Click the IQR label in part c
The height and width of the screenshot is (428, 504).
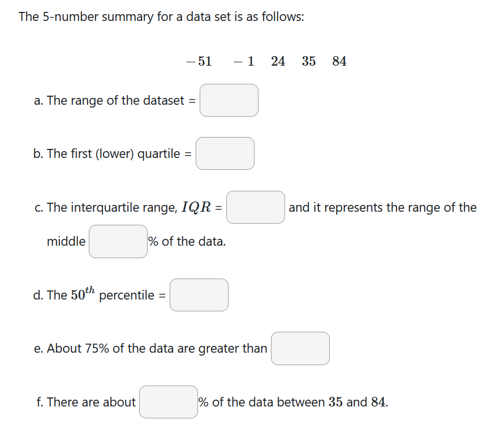click(x=198, y=207)
